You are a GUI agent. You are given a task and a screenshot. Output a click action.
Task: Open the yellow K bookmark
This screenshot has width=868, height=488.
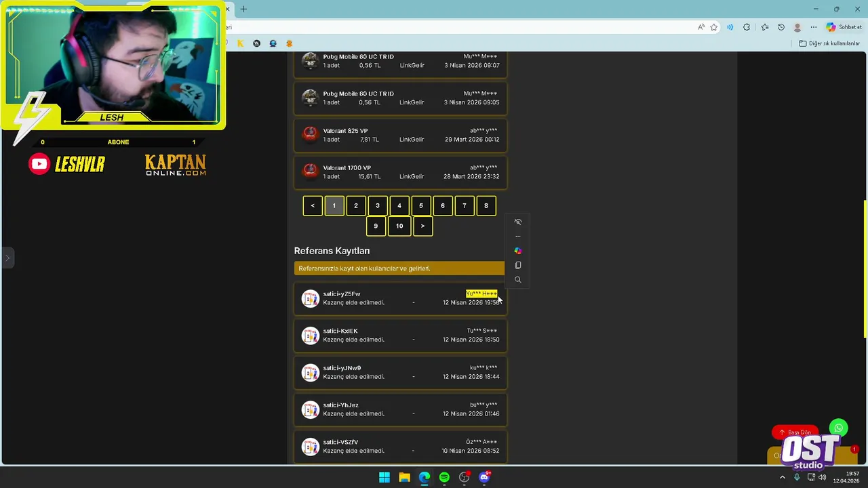pos(240,43)
